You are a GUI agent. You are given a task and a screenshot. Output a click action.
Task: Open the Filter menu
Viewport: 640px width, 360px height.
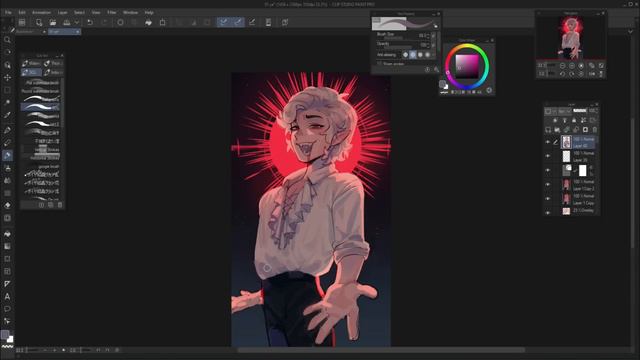[x=111, y=13]
